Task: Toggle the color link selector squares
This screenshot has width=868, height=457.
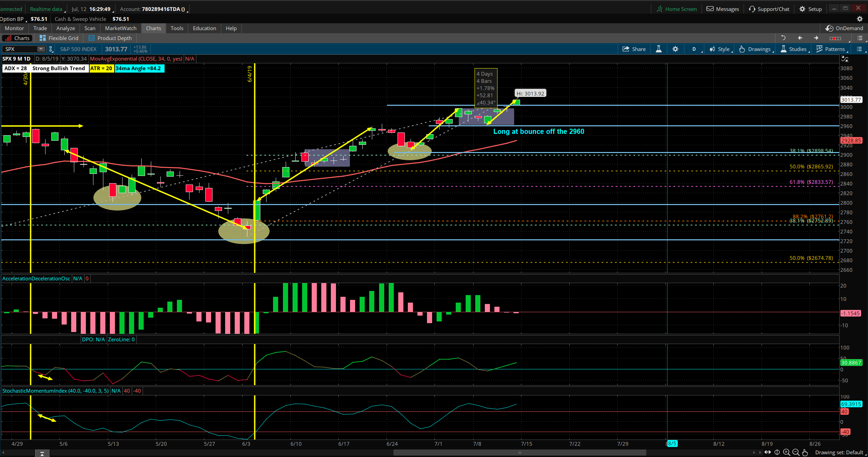Action: pyautogui.click(x=835, y=38)
